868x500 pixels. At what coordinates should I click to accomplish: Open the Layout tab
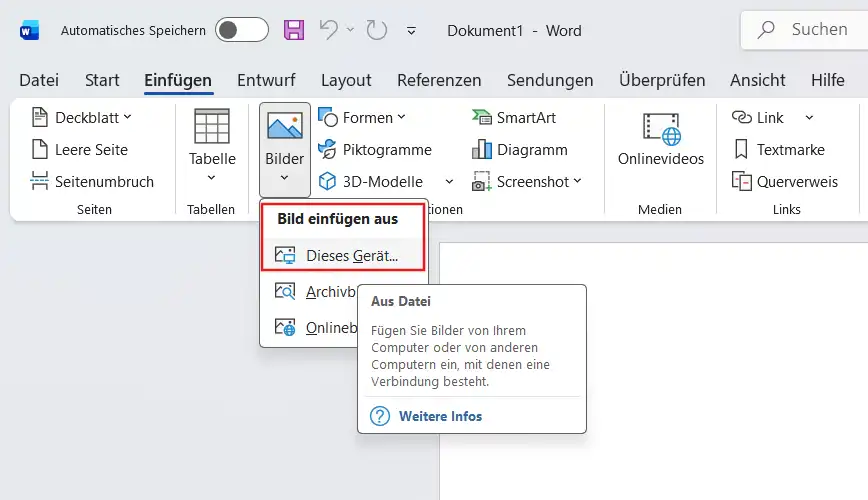coord(346,80)
